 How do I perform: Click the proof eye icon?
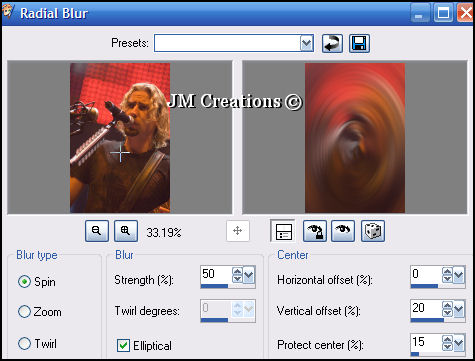point(343,231)
